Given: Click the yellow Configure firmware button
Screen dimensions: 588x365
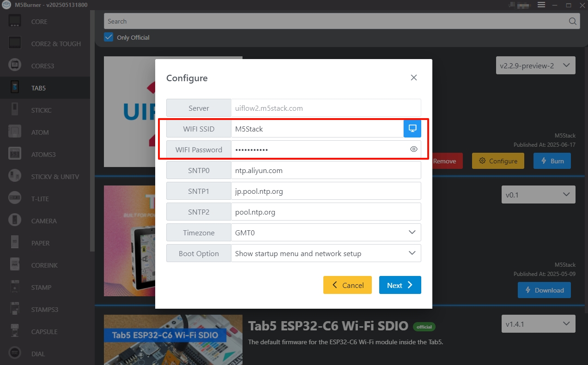Looking at the screenshot, I should point(498,161).
